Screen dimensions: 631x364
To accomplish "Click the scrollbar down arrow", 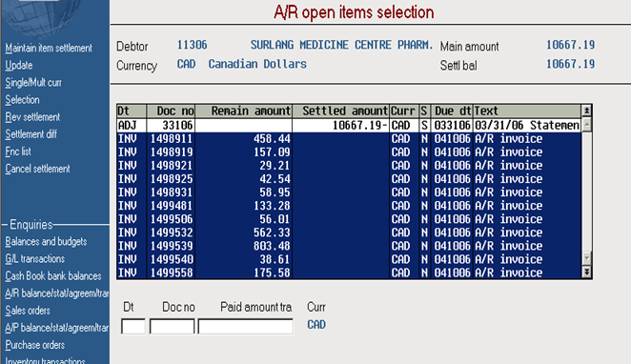I will point(587,258).
